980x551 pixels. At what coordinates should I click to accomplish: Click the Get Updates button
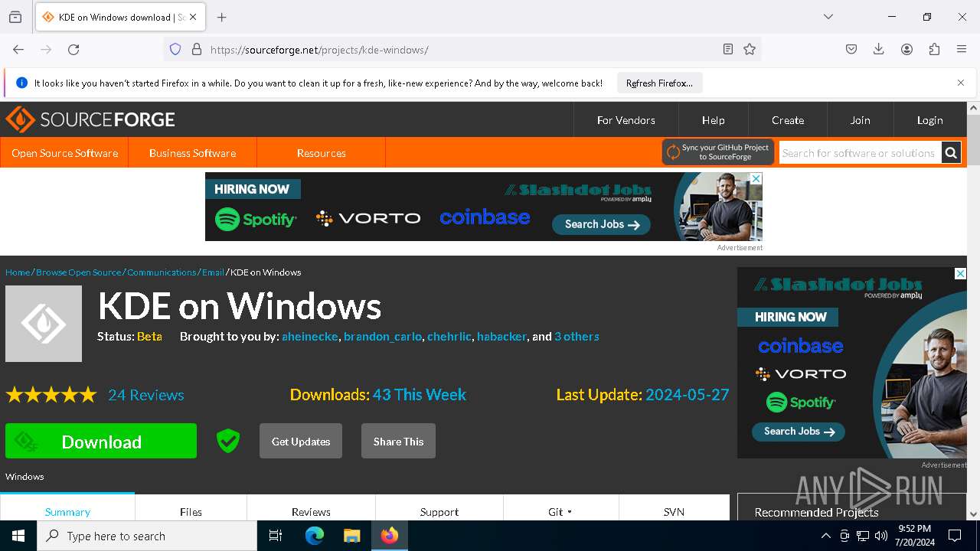point(301,442)
